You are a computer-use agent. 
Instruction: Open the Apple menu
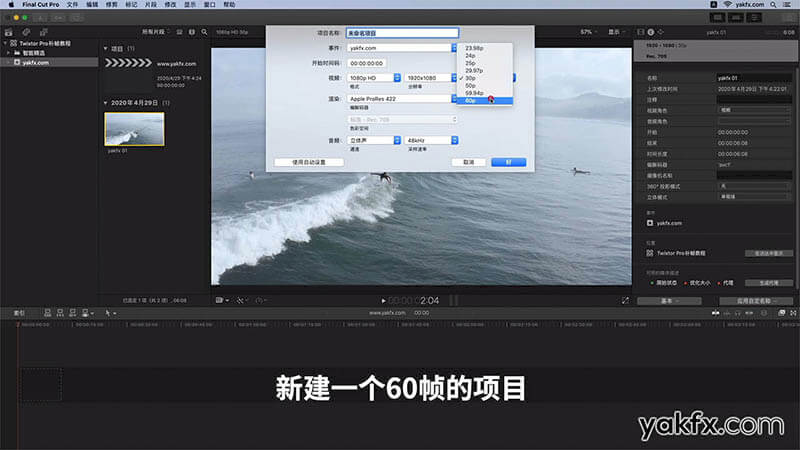pos(11,4)
